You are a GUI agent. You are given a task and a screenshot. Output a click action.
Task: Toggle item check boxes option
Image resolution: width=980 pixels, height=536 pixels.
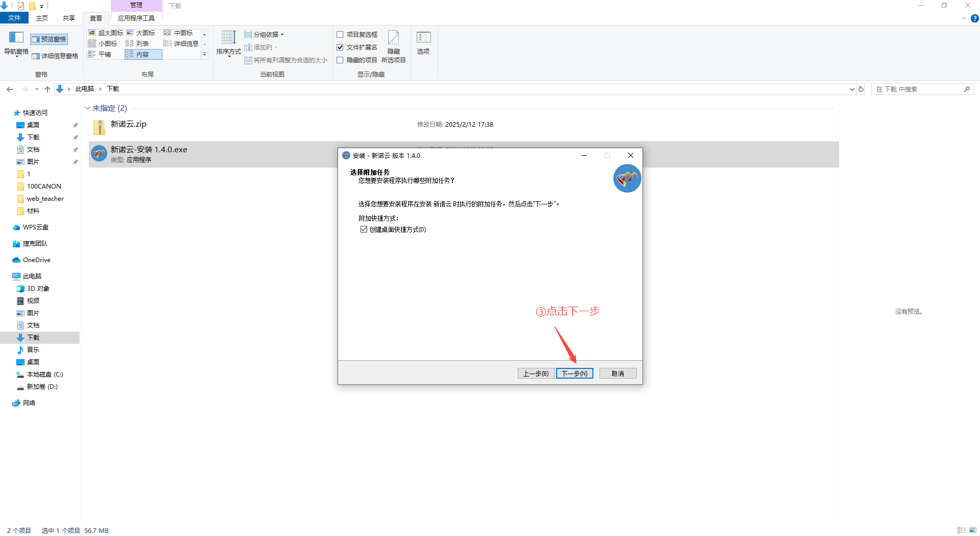tap(357, 35)
